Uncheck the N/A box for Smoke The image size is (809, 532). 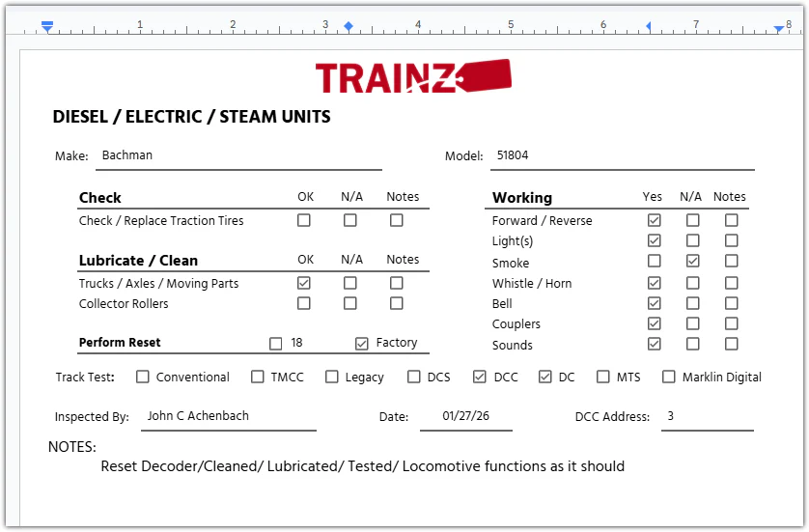click(693, 262)
